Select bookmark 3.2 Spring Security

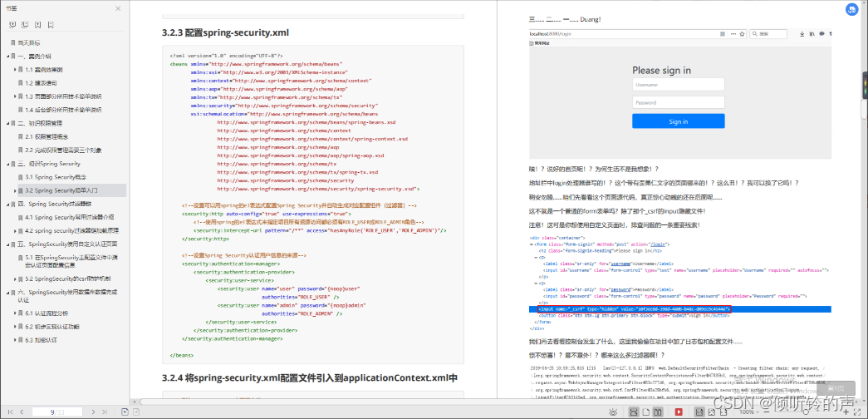pyautogui.click(x=61, y=190)
